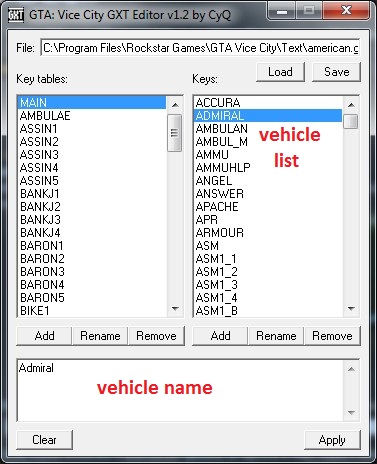Click Rename under Keys list
The height and width of the screenshot is (464, 377).
276,336
